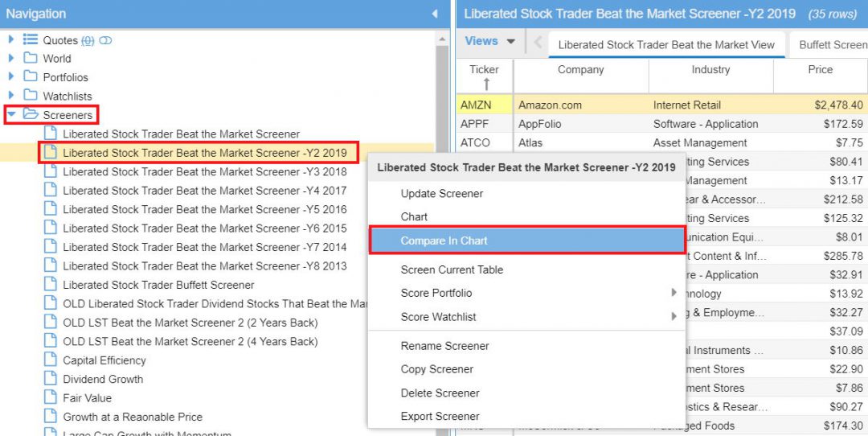Collapse the Navigation panel arrow
The image size is (868, 436).
[435, 14]
